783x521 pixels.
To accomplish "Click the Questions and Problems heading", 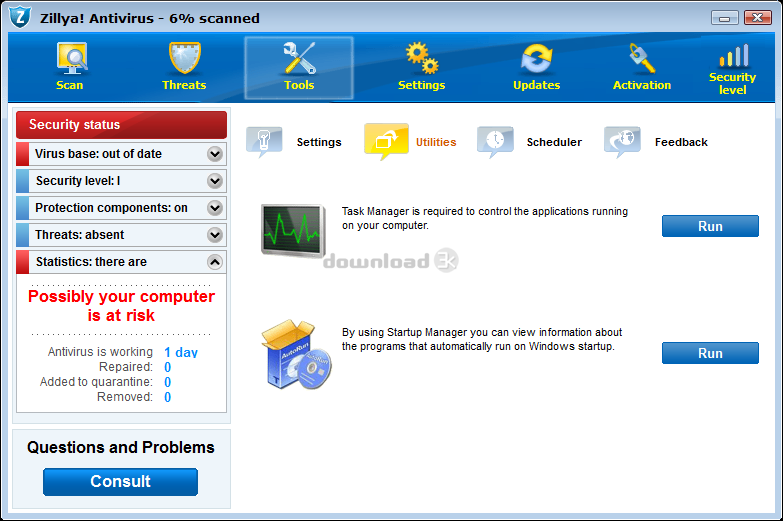I will pos(121,447).
